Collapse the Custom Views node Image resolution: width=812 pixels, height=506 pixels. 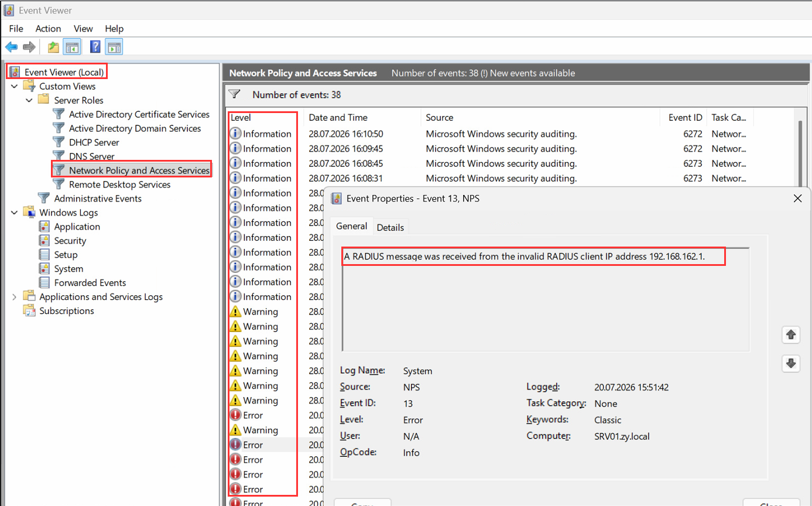tap(15, 86)
